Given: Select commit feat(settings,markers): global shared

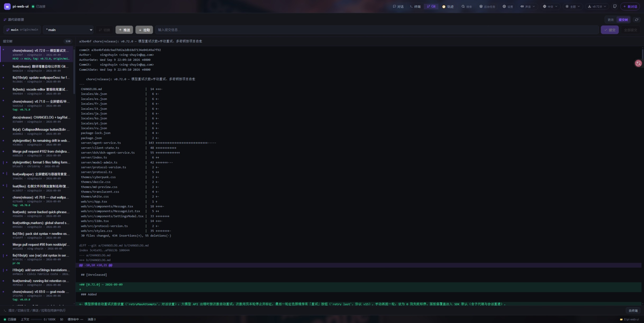Looking at the screenshot, I should click(37, 225).
